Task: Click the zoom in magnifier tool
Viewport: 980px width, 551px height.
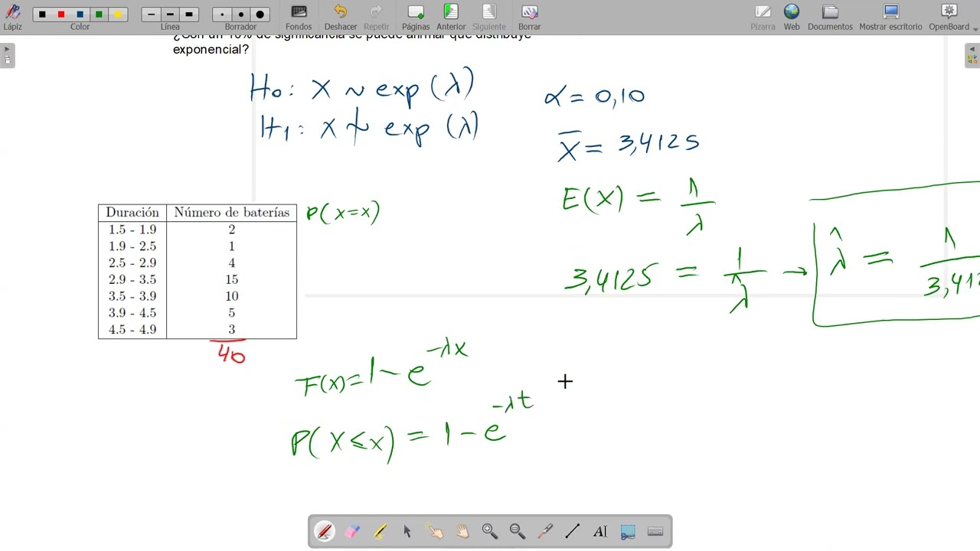Action: tap(490, 531)
